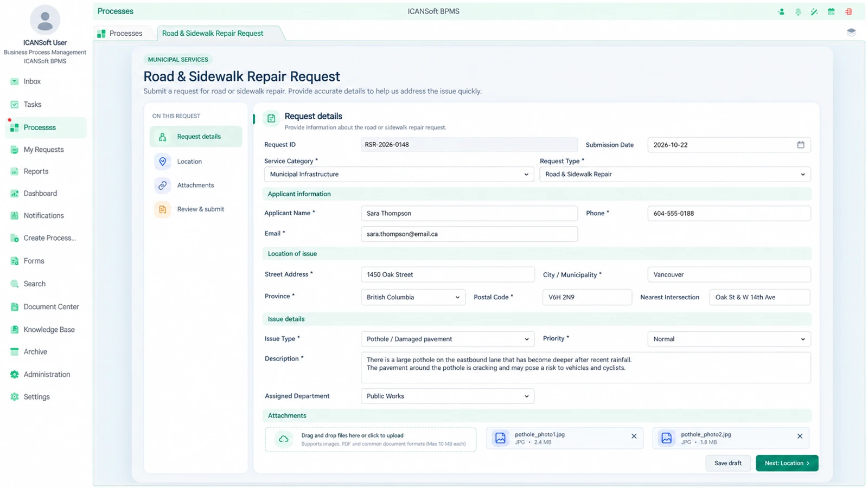
Task: Open the submission date calendar picker
Action: [801, 145]
